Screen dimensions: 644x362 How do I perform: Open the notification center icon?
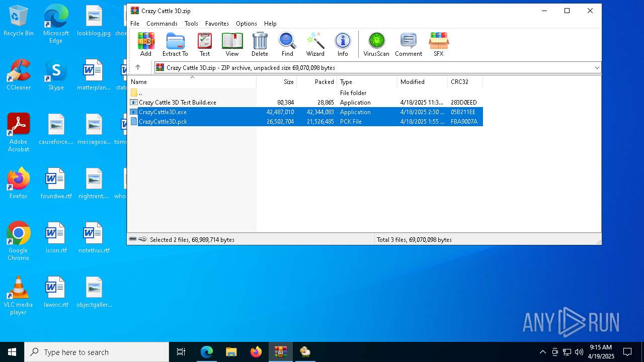click(627, 352)
